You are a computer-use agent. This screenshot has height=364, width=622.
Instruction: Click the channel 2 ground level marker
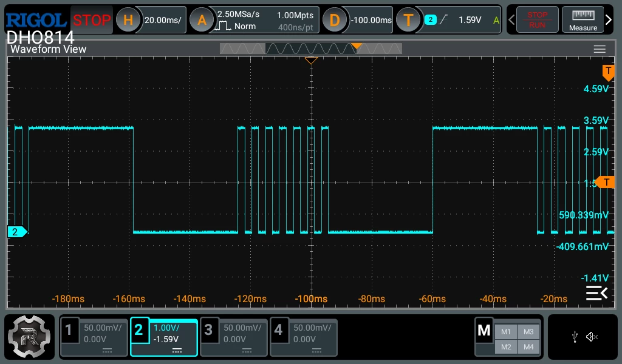[18, 232]
